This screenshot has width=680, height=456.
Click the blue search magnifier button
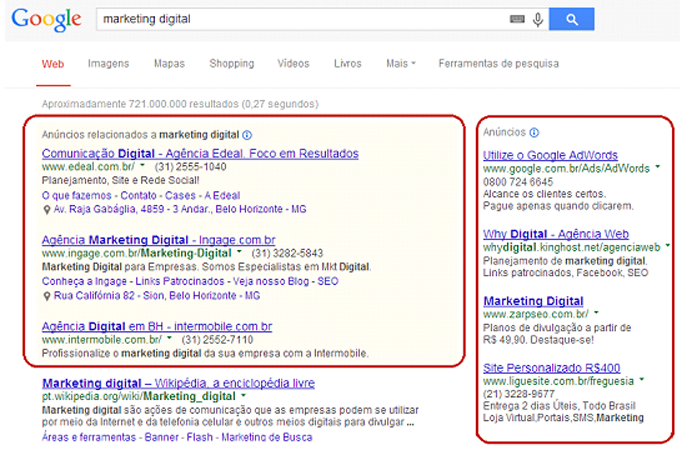pyautogui.click(x=572, y=19)
